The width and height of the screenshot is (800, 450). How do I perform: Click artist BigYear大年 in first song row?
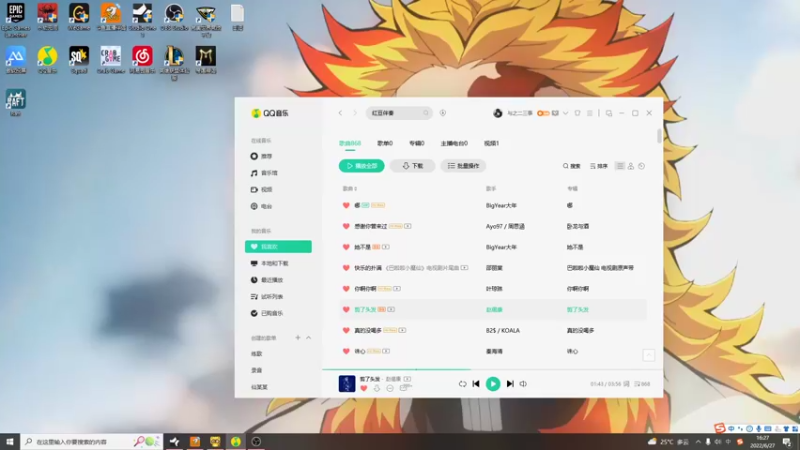(501, 206)
